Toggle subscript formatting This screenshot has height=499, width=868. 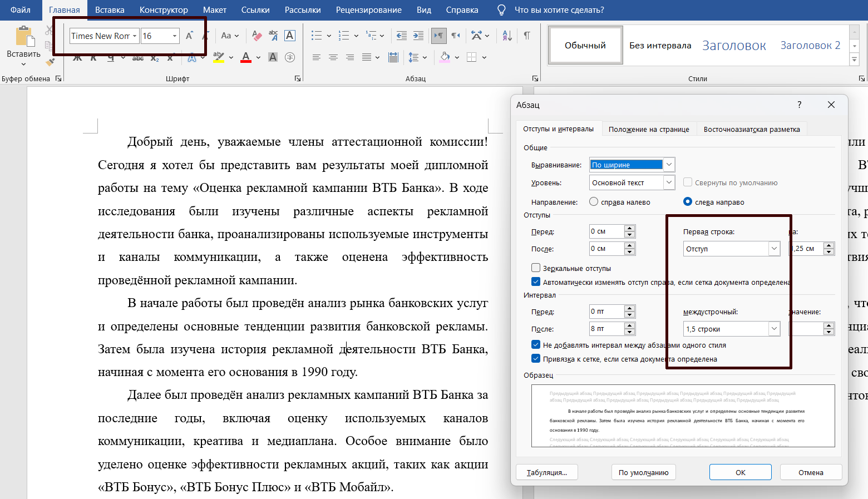155,57
